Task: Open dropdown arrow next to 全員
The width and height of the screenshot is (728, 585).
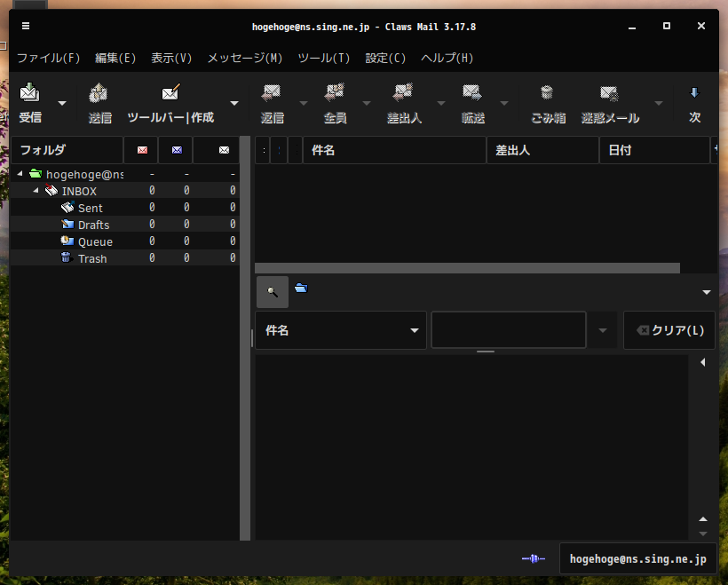Action: [367, 103]
